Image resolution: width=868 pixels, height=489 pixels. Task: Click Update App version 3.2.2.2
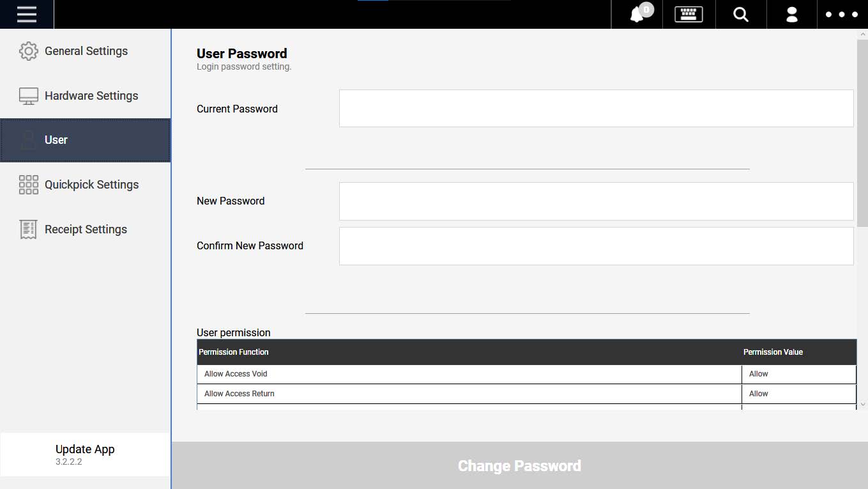pyautogui.click(x=85, y=454)
